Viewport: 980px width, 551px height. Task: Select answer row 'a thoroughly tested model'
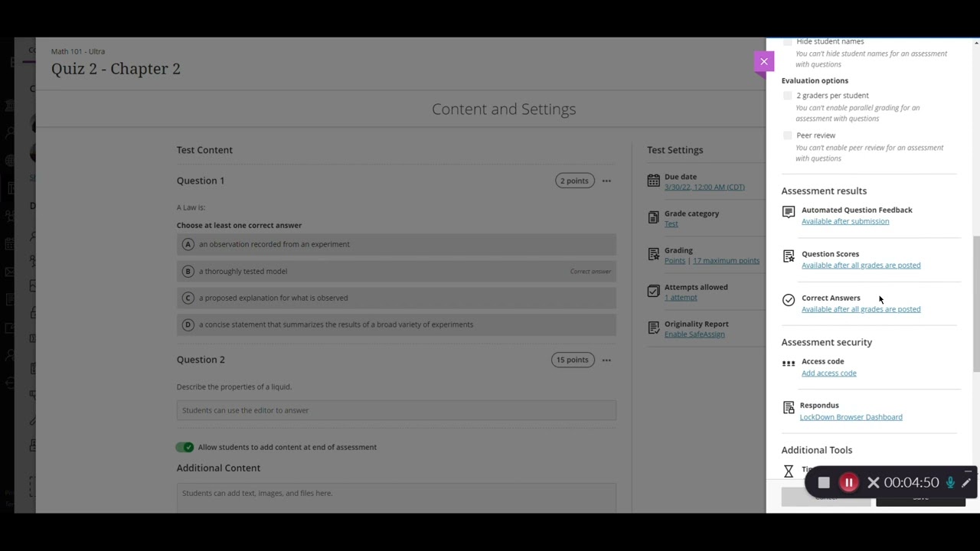pos(396,271)
